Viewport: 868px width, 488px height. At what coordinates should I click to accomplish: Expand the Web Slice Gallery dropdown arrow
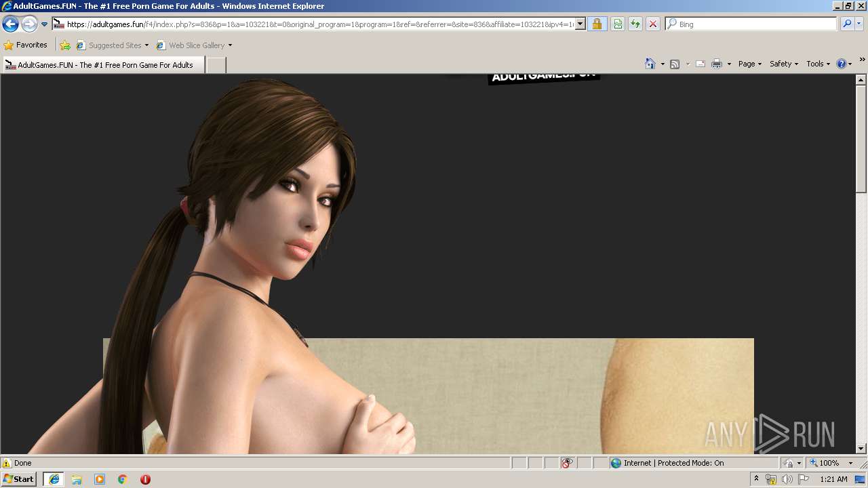point(230,45)
